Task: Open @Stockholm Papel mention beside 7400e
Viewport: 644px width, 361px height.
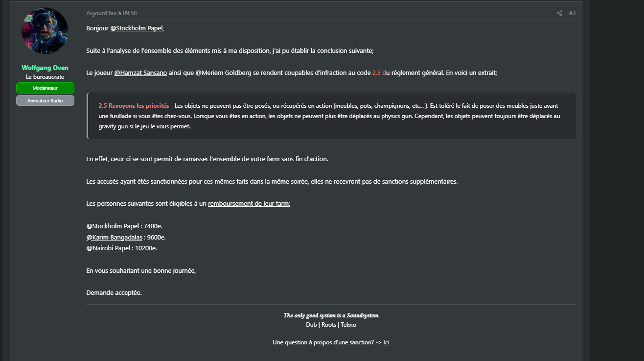Action: pyautogui.click(x=113, y=226)
